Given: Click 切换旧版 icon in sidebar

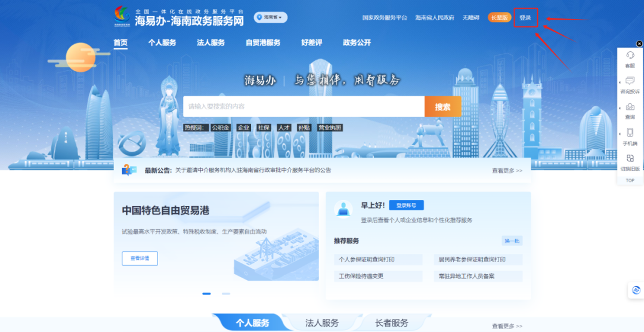Looking at the screenshot, I should tap(630, 158).
